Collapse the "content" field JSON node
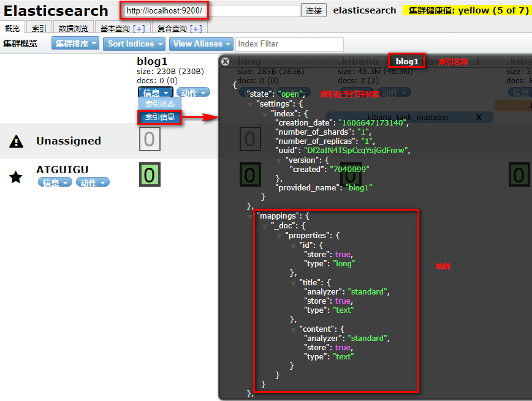This screenshot has height=401, width=532. (x=293, y=330)
